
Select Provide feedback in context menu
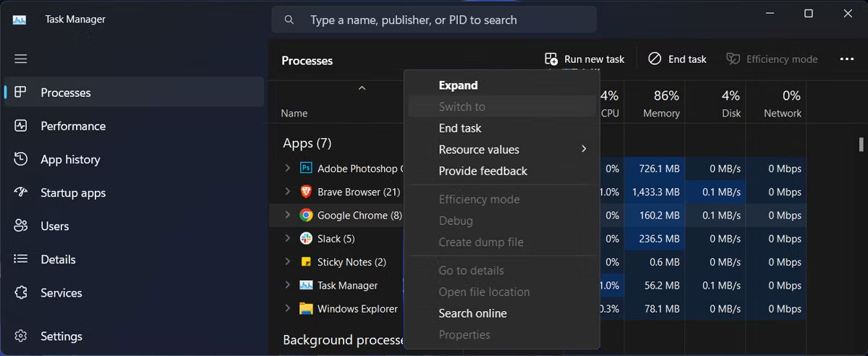[502, 171]
